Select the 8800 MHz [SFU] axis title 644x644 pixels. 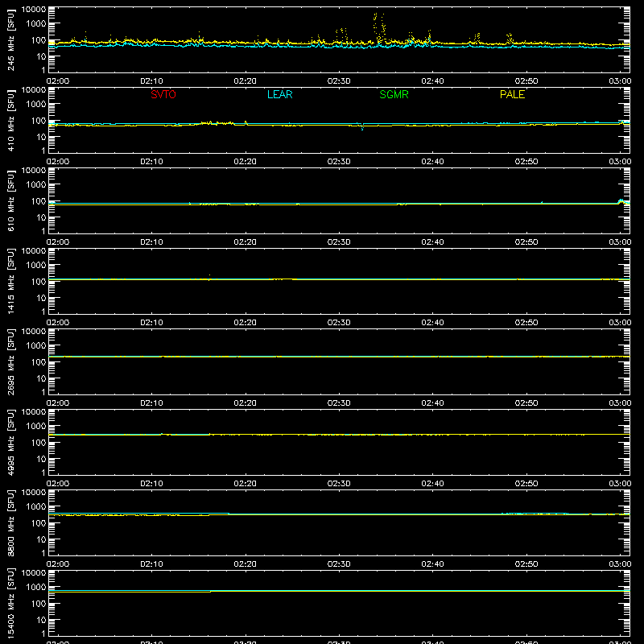pyautogui.click(x=10, y=522)
